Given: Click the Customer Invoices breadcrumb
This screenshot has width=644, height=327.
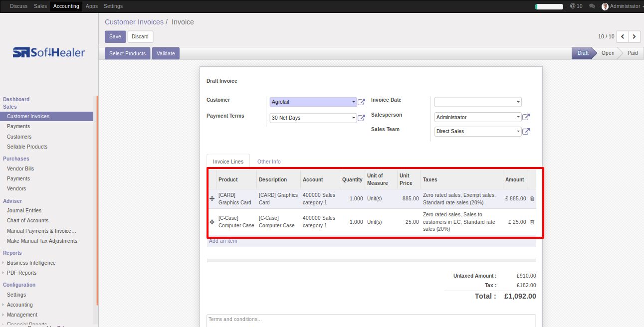Looking at the screenshot, I should point(134,22).
